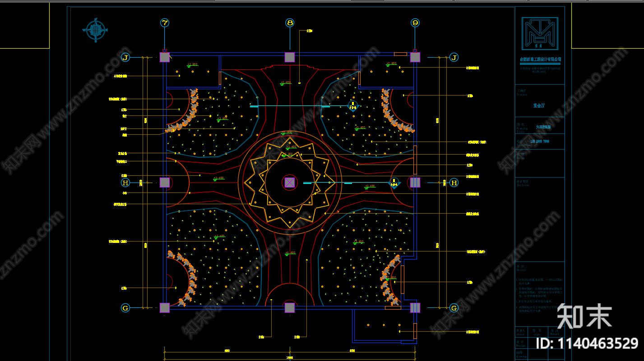This screenshot has height=361, width=644.
Task: Select the section marker near column 9-H
Action: click(394, 183)
